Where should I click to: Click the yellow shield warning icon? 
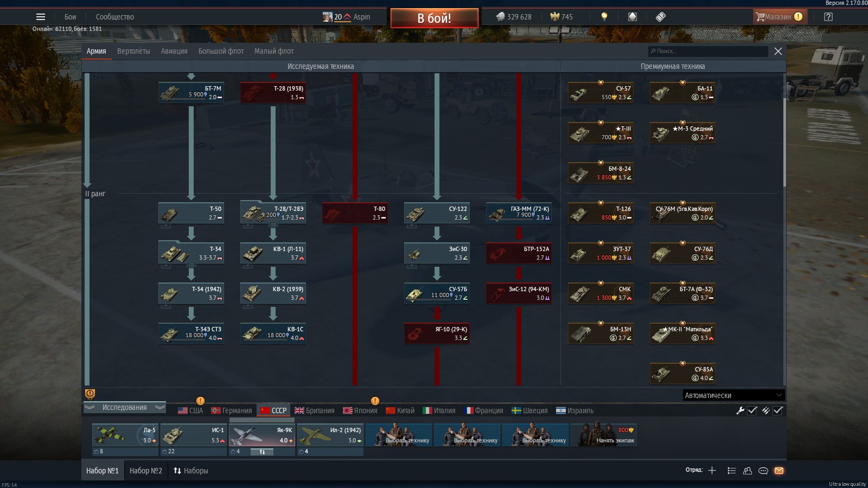[90, 394]
